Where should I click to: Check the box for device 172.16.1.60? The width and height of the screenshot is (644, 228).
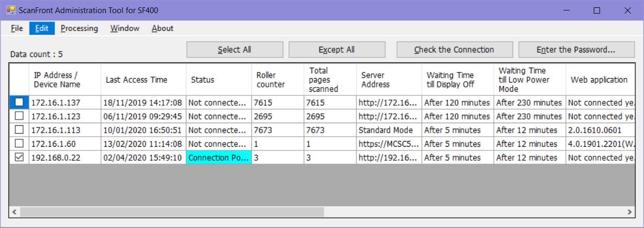19,144
